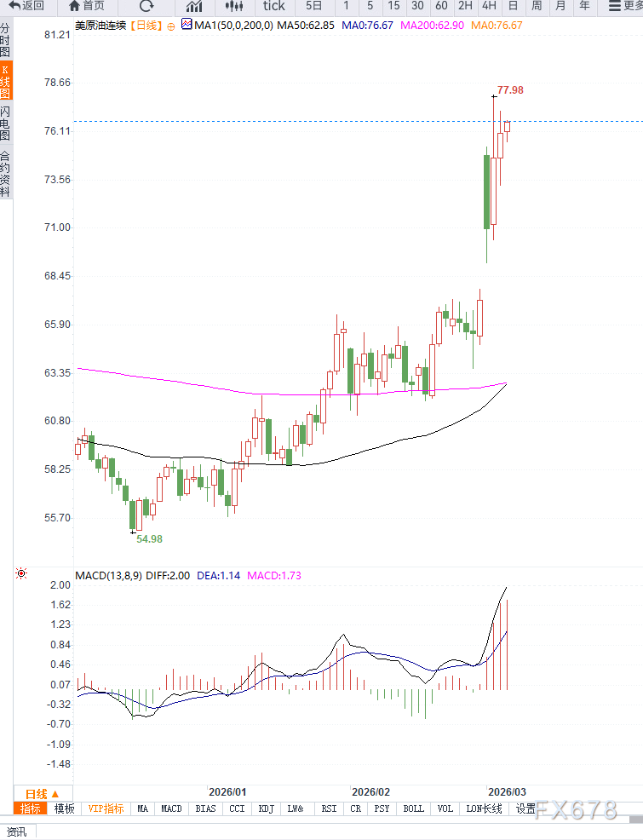Switch to the 闪电图 view

click(6, 124)
